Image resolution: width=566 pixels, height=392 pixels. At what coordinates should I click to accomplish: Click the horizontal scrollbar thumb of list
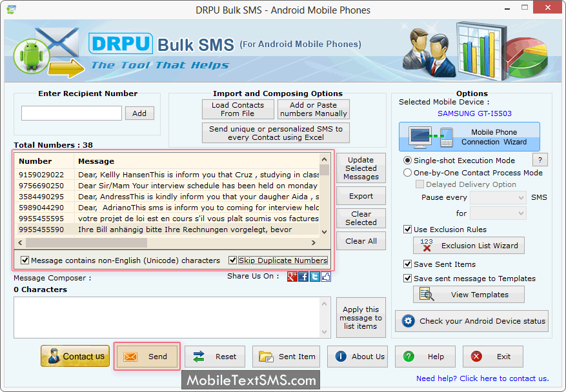click(86, 242)
